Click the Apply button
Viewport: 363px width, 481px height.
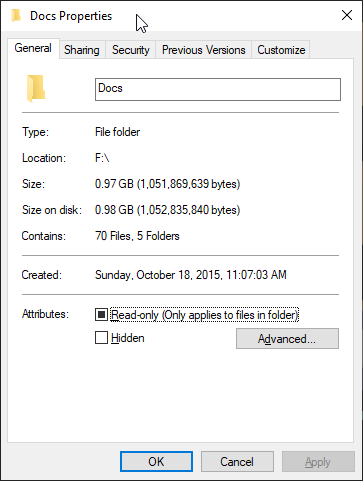pos(318,462)
